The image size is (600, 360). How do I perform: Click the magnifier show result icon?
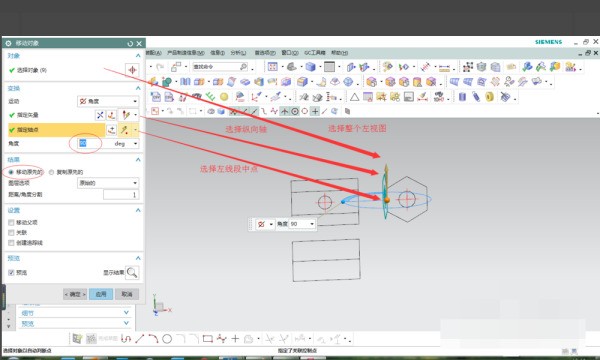pos(132,272)
